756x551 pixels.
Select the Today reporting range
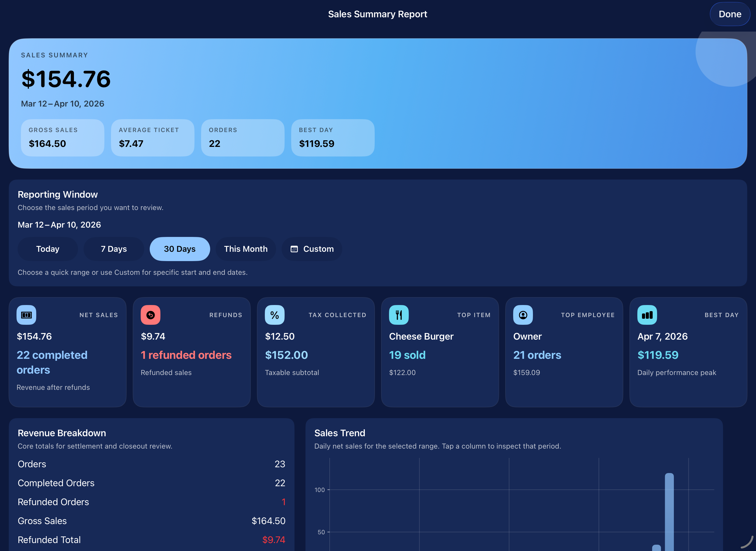[48, 249]
